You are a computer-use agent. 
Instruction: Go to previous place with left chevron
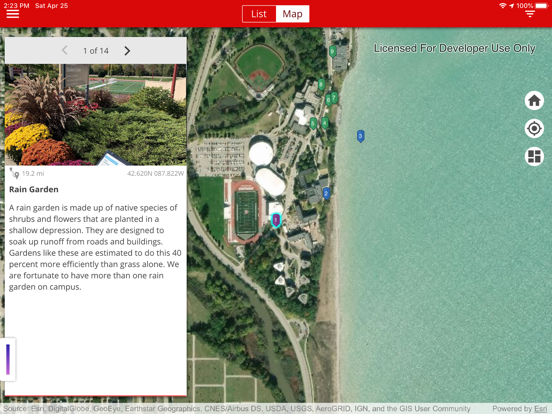click(x=65, y=50)
